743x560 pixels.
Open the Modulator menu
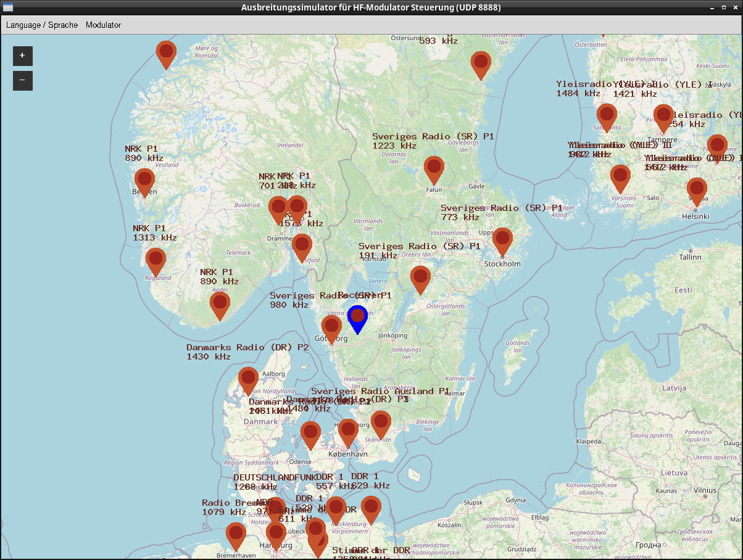click(103, 25)
